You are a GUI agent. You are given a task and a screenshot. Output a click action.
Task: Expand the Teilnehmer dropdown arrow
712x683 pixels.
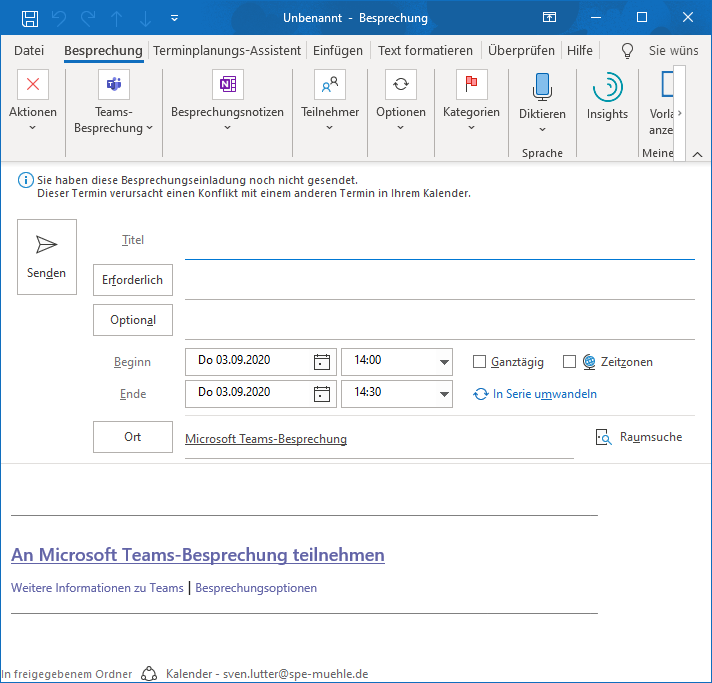[x=330, y=128]
